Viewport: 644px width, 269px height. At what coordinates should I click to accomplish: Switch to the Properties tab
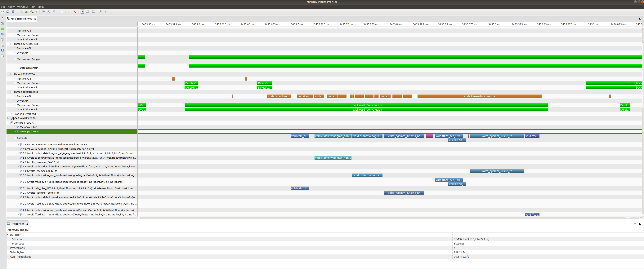click(17, 223)
